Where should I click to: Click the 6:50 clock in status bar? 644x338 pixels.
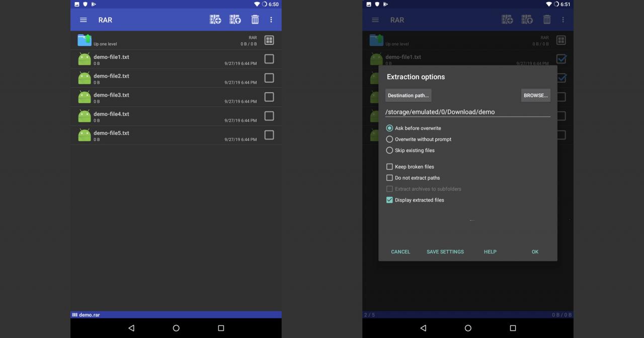click(274, 4)
